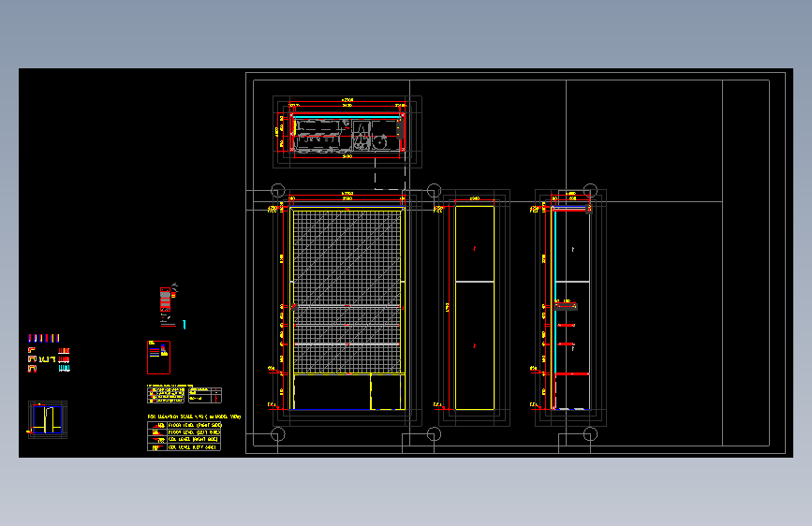Click the row of blue and red bar symbols
This screenshot has height=526, width=812.
pos(43,338)
